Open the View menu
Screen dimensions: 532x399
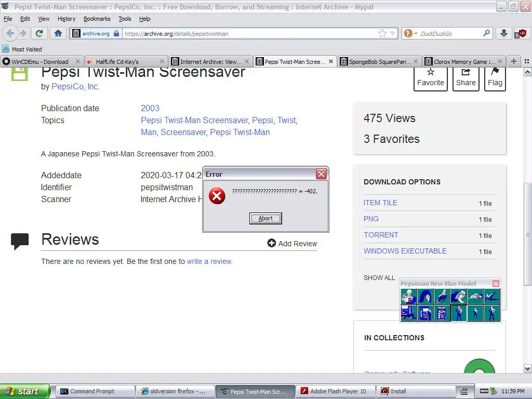click(44, 19)
